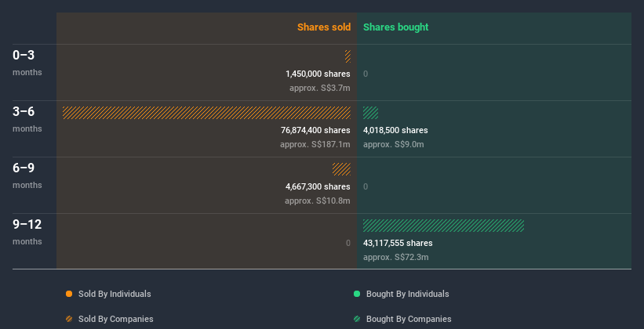Screen dimensions: 644x329
Task: Click the 43,117,555 shares bought value
Action: click(x=398, y=243)
